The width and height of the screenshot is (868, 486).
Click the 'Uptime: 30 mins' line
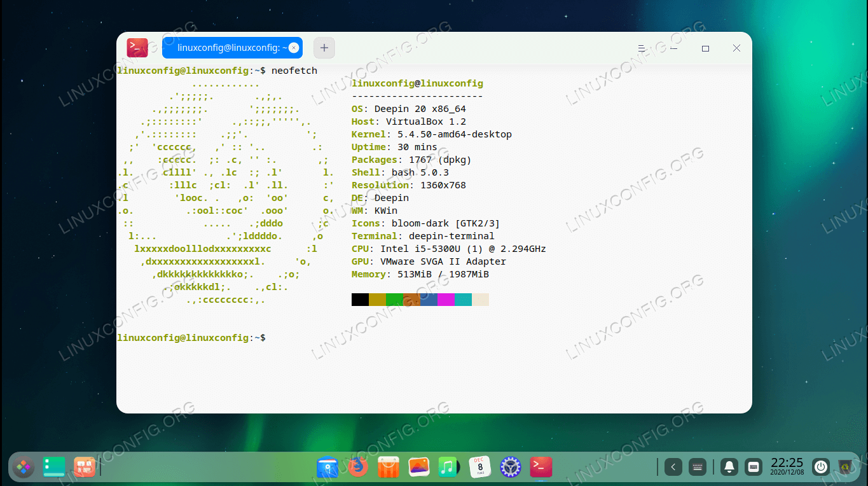(x=394, y=147)
